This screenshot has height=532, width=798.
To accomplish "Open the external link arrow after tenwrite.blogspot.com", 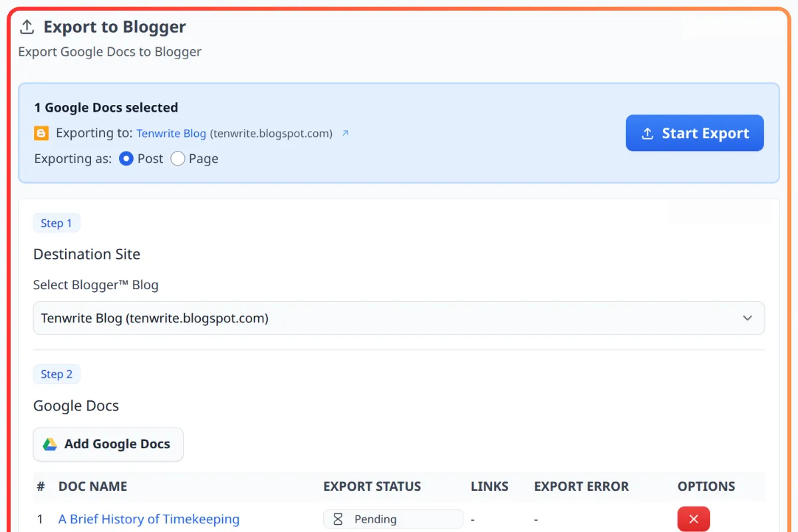I will tap(345, 133).
